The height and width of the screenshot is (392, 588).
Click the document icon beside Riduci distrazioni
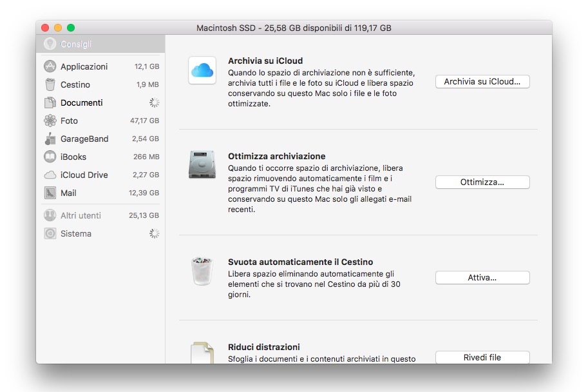202,353
